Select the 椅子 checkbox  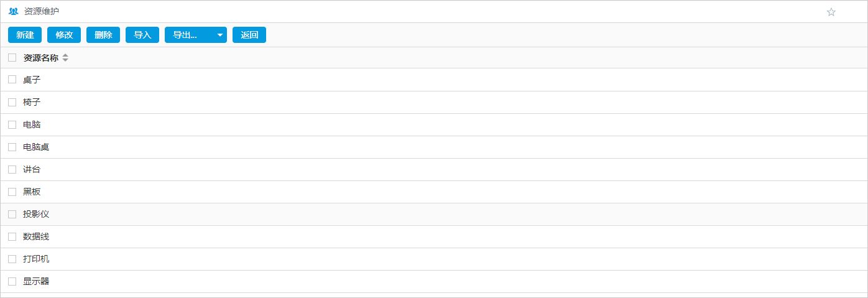click(12, 102)
